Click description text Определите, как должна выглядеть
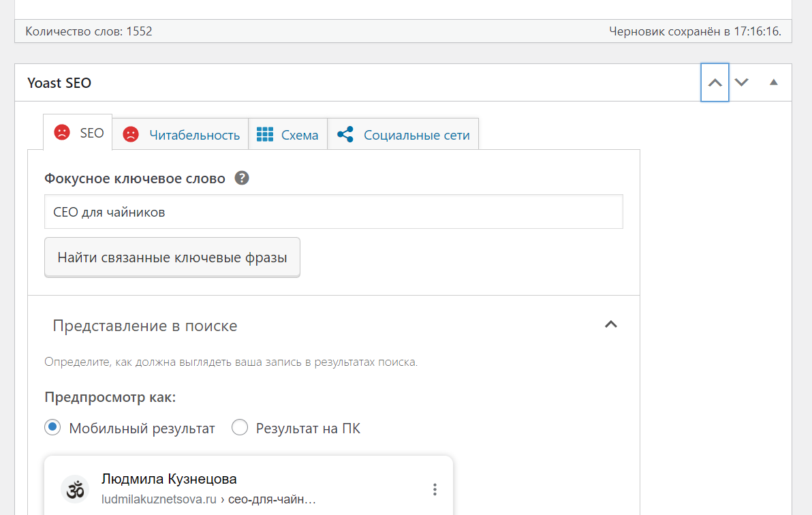This screenshot has height=515, width=812. click(x=231, y=362)
